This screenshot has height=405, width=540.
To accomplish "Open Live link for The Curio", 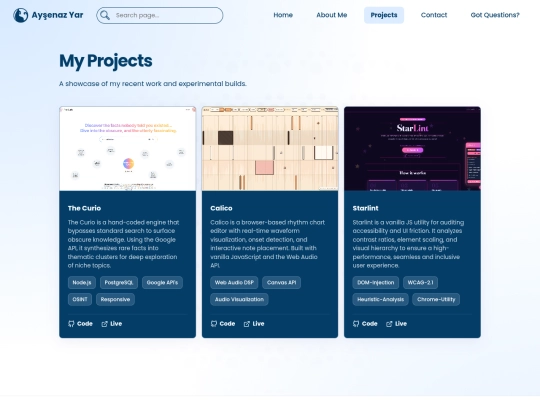I will [x=112, y=324].
